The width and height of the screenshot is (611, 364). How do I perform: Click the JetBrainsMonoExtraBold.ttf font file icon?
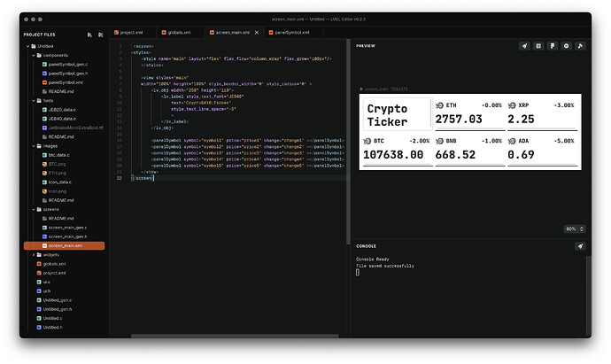pyautogui.click(x=44, y=128)
